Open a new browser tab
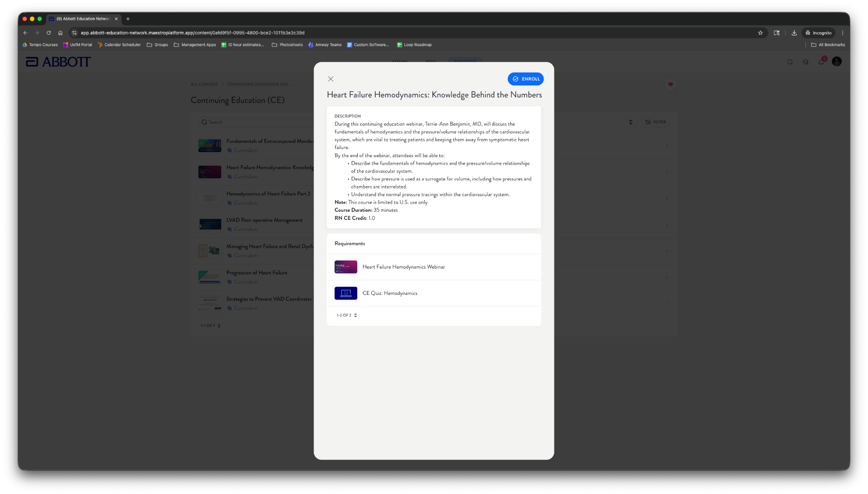Screen dimensions: 868x494 [x=128, y=19]
